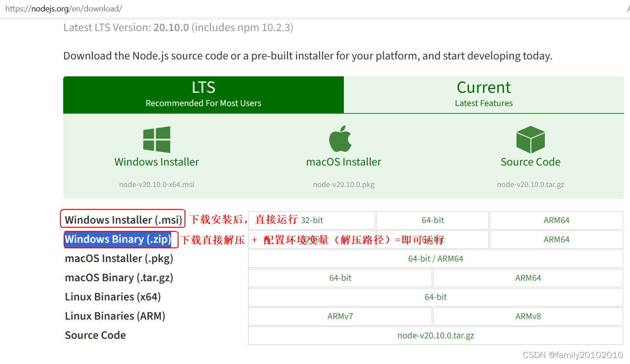The height and width of the screenshot is (364, 630).
Task: Click node-v20.10.0.pkg filename under macOS Installer
Action: point(344,184)
